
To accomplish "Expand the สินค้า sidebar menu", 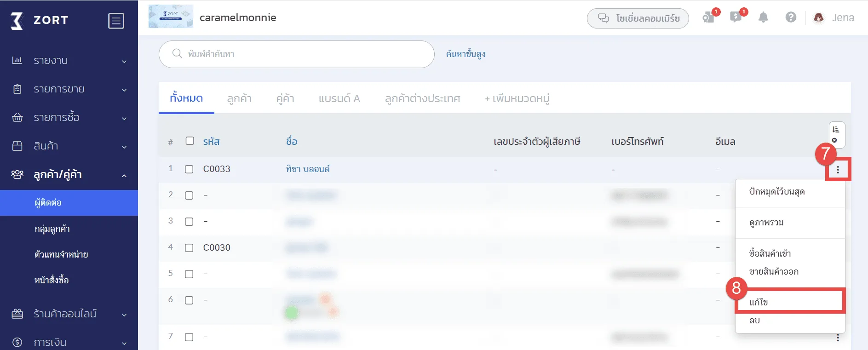I will click(69, 146).
